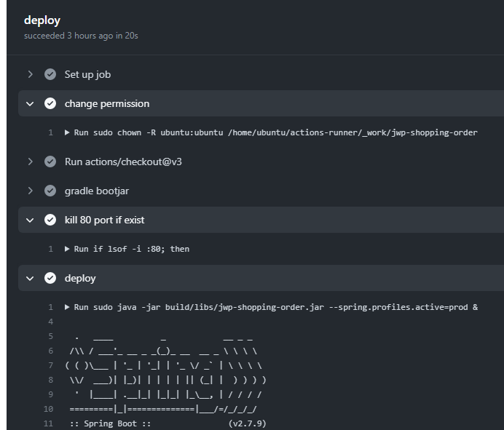Expand the sudo chown command disclosure triangle
The width and height of the screenshot is (504, 430).
[67, 132]
